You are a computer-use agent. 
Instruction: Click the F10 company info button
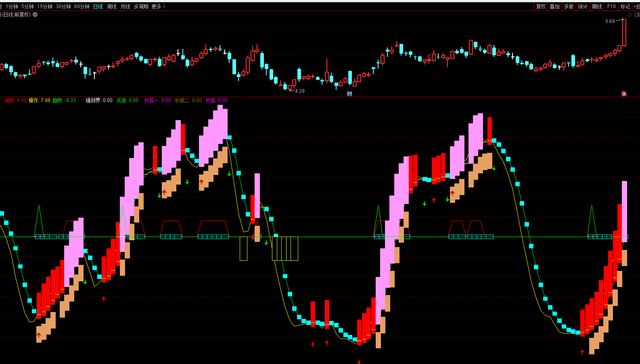[611, 6]
